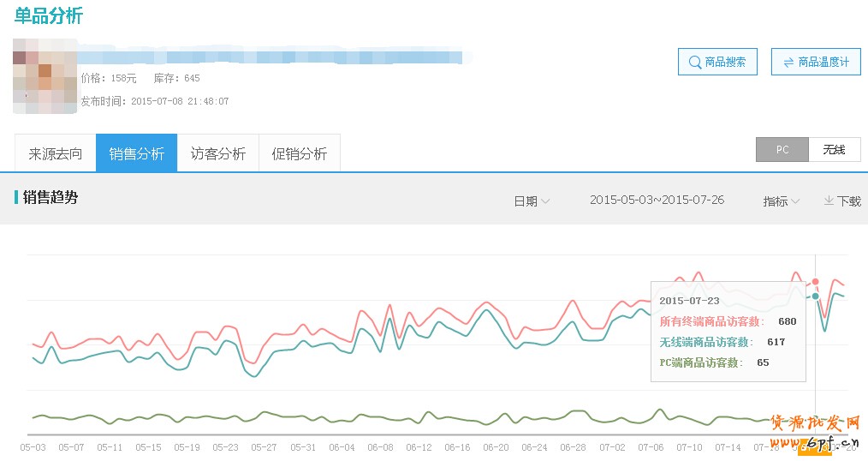
Task: Select the active 销售分析 tab
Action: point(137,153)
